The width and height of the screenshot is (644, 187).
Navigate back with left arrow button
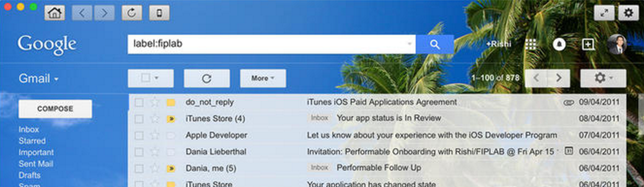pos(82,13)
